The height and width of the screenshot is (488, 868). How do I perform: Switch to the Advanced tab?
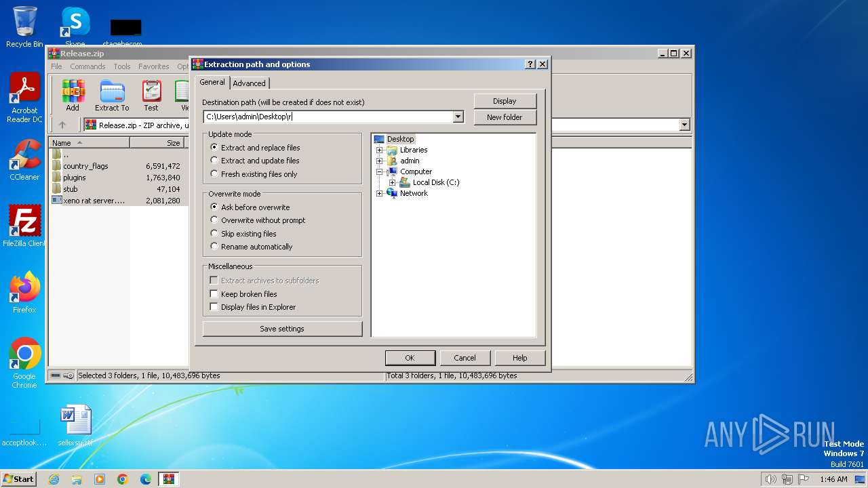[x=250, y=83]
